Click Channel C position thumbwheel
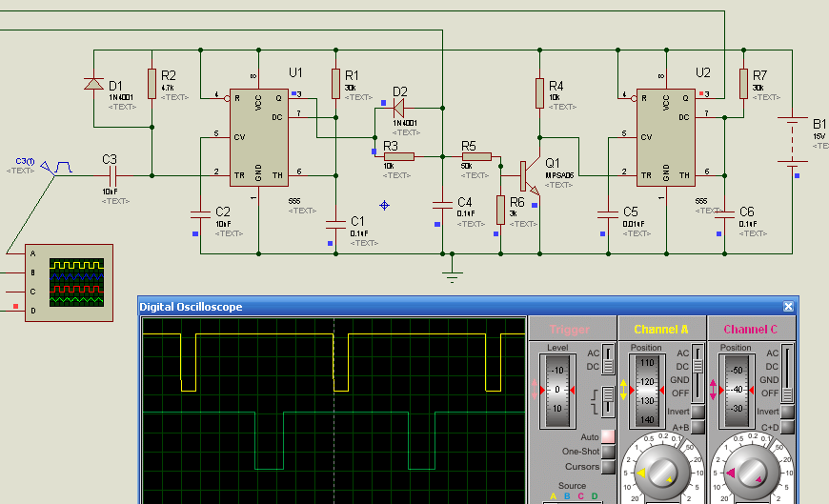The image size is (829, 504). (736, 389)
